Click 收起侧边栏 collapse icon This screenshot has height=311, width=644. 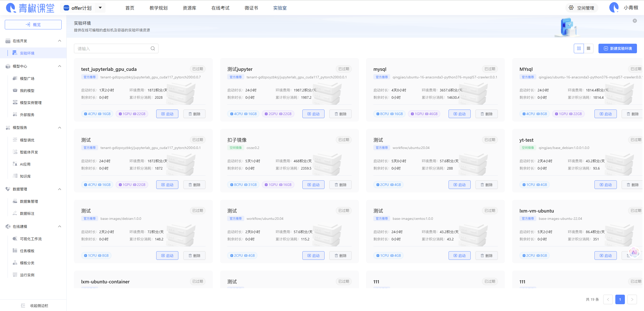point(23,305)
